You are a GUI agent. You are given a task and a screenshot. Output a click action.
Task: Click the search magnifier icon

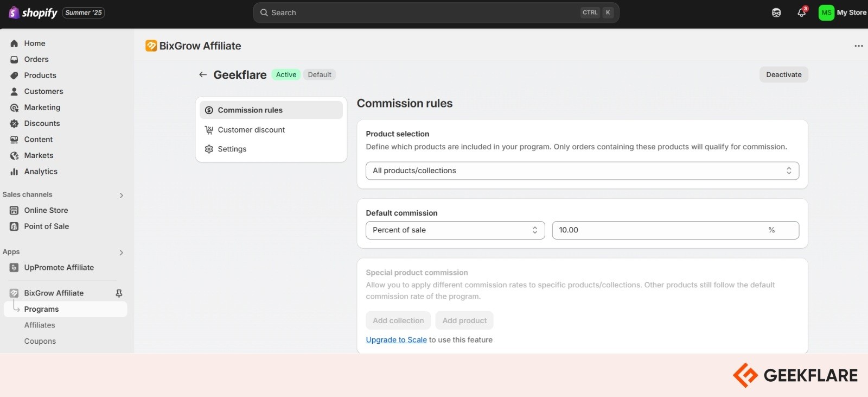264,12
